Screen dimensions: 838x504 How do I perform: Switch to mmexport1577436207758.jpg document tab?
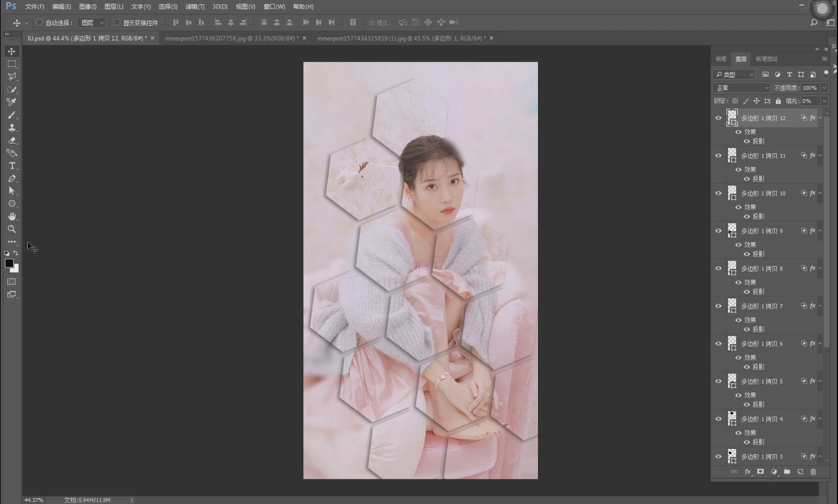pyautogui.click(x=231, y=39)
